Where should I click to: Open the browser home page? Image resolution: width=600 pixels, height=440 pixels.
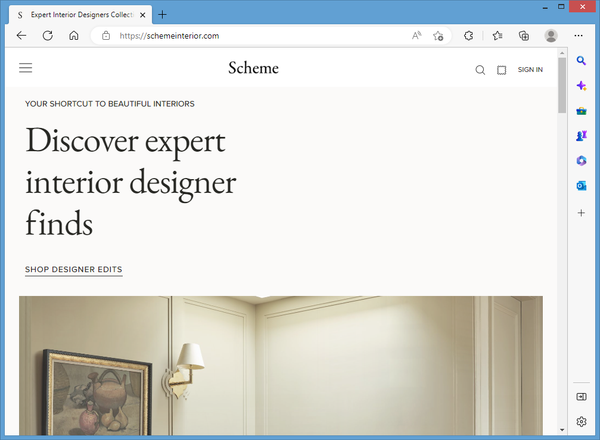click(73, 36)
